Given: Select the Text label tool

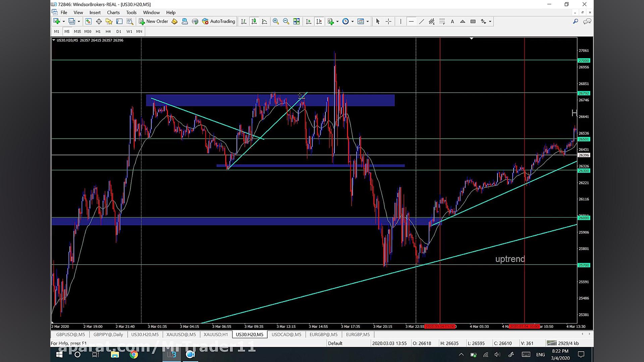Looking at the screenshot, I should point(452,21).
